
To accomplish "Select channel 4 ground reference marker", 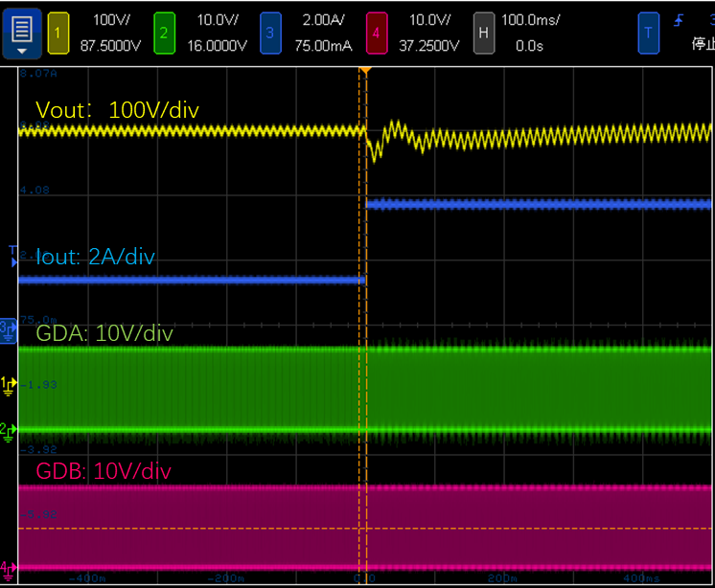I will (8, 567).
